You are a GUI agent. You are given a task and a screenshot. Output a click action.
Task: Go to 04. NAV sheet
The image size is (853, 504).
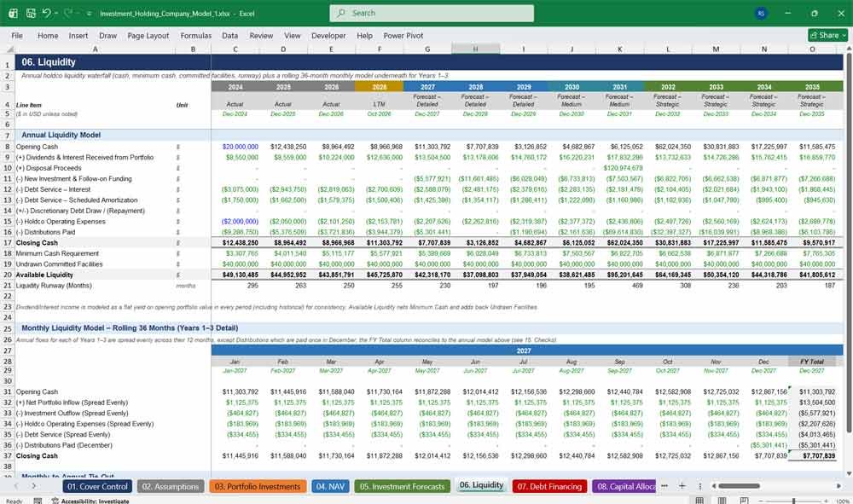330,486
